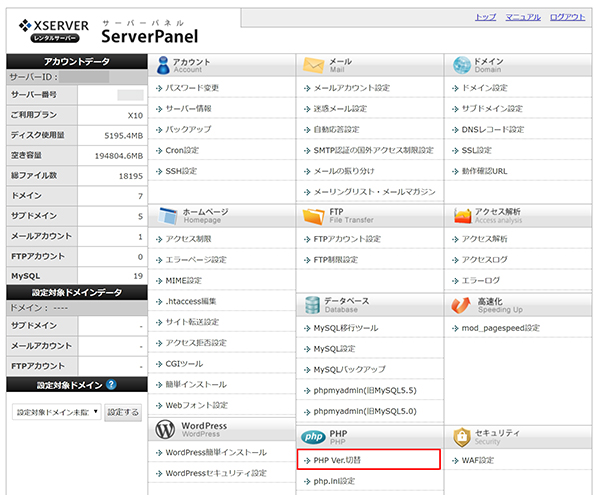Open WAF設定
The image size is (600, 495).
478,460
